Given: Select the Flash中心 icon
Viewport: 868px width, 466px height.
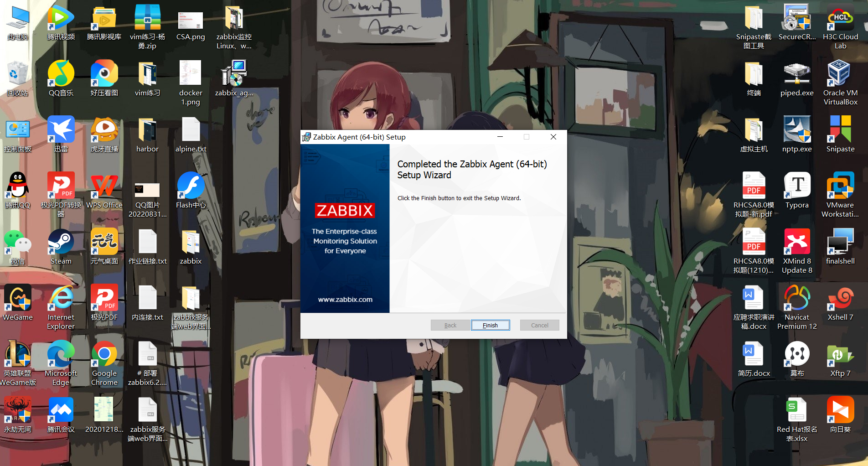Looking at the screenshot, I should pos(191,191).
